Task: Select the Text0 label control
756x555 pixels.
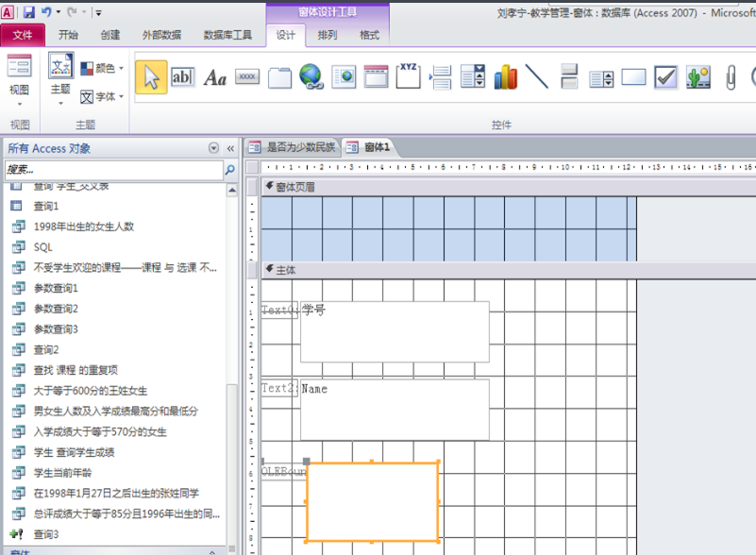Action: (x=279, y=310)
